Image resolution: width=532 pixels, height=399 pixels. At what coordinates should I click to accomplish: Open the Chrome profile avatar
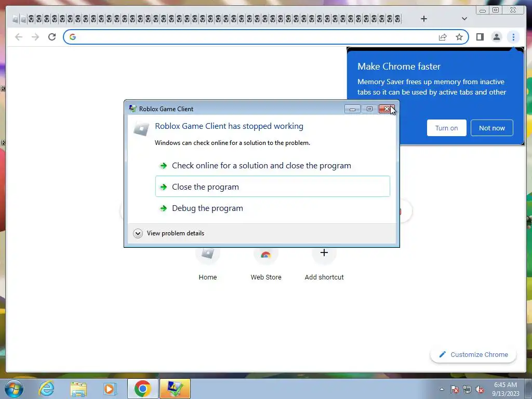[x=496, y=37]
